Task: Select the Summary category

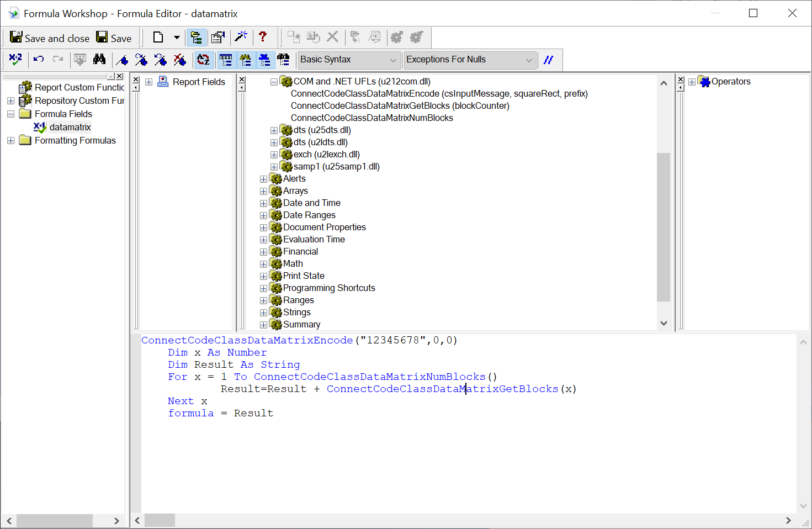Action: (x=301, y=324)
